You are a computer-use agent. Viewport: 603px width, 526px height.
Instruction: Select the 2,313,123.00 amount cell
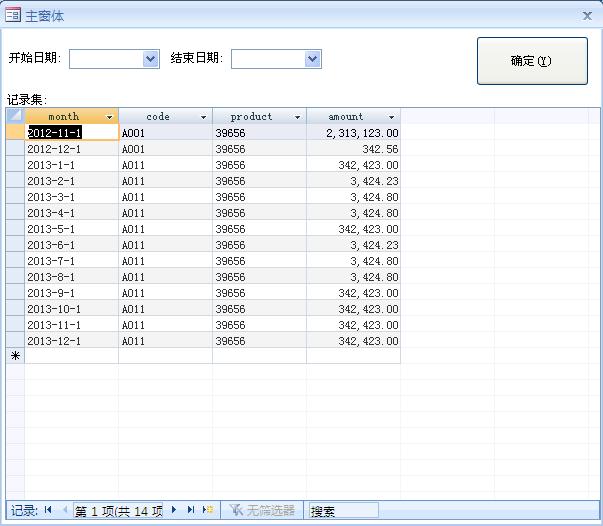click(353, 133)
